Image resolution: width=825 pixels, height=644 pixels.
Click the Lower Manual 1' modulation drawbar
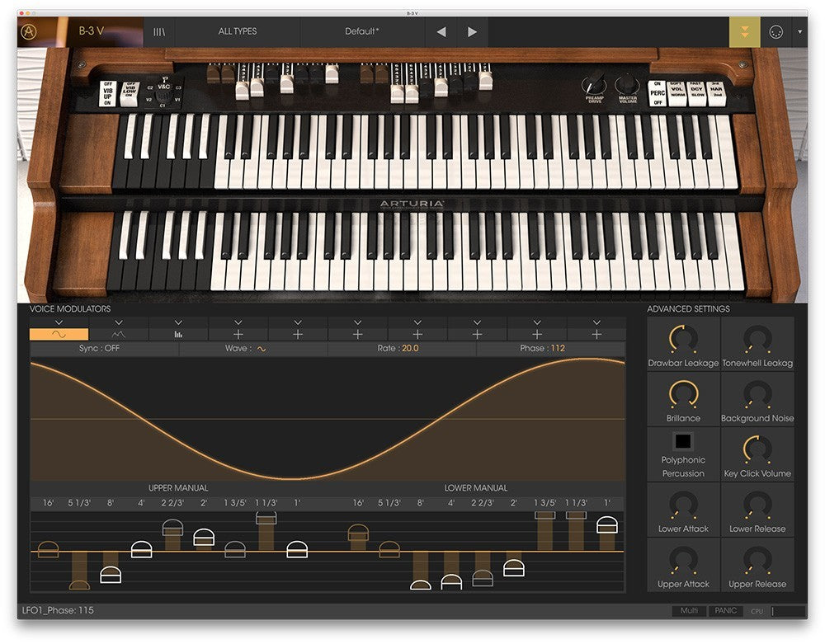[607, 524]
